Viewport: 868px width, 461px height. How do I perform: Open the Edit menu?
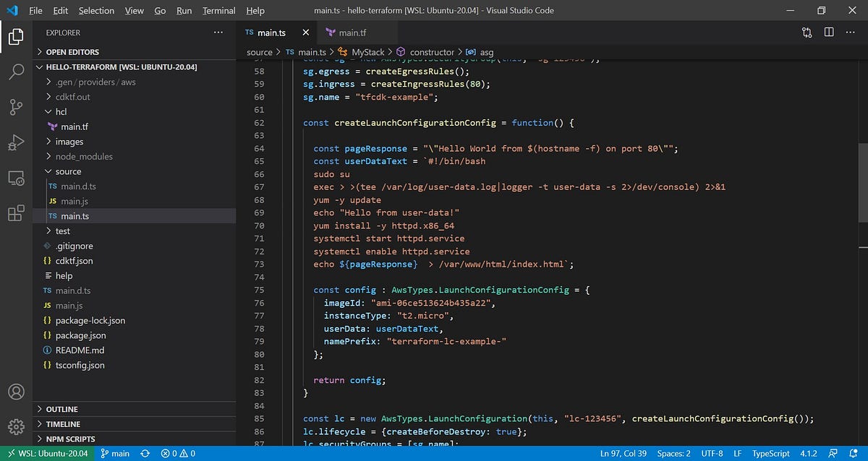61,11
